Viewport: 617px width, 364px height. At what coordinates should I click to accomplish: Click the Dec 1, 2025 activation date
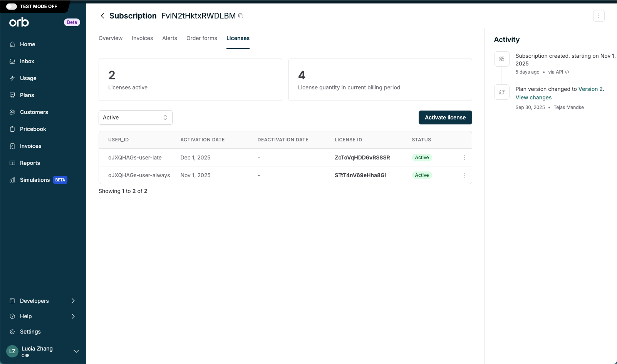click(x=196, y=158)
